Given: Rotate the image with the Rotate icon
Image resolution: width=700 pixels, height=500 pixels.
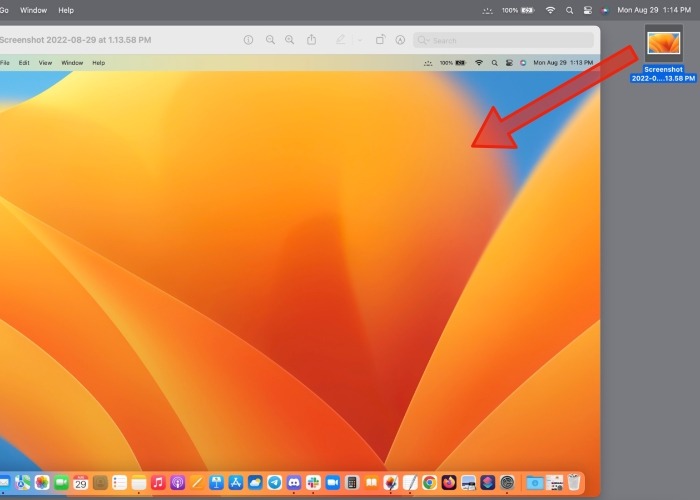Looking at the screenshot, I should click(380, 40).
